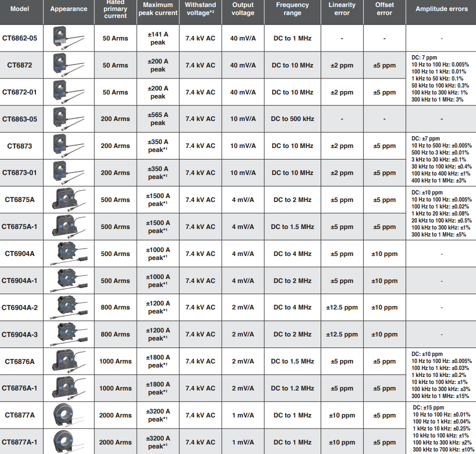The image size is (476, 454).
Task: Click the CT6873 model cell
Action: (21, 146)
